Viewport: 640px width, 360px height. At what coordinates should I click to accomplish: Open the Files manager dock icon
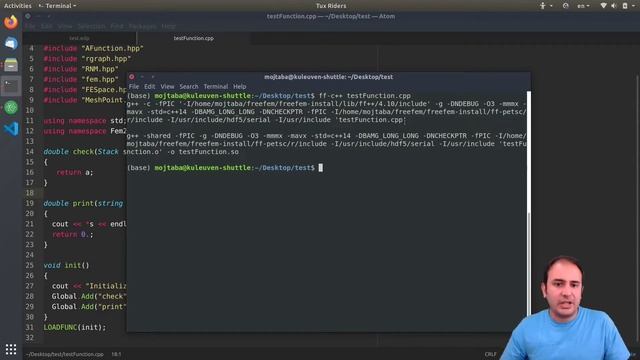(x=11, y=65)
